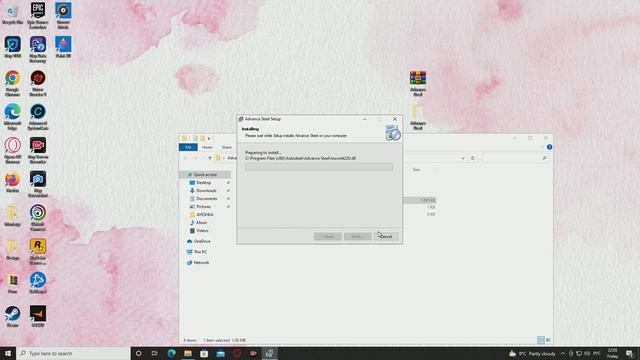Select OneDrive in Explorer sidebar
This screenshot has width=640, height=360.
(x=202, y=241)
